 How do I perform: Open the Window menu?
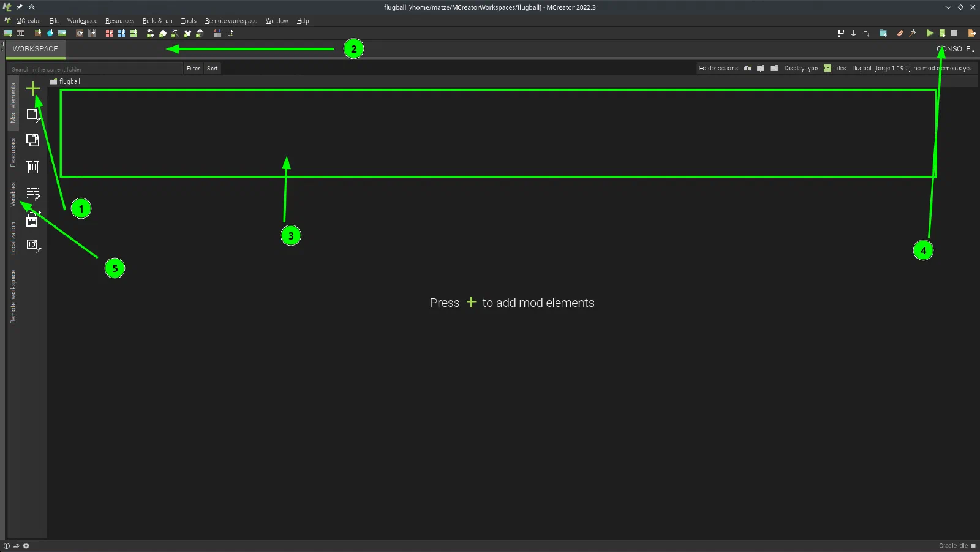[277, 21]
